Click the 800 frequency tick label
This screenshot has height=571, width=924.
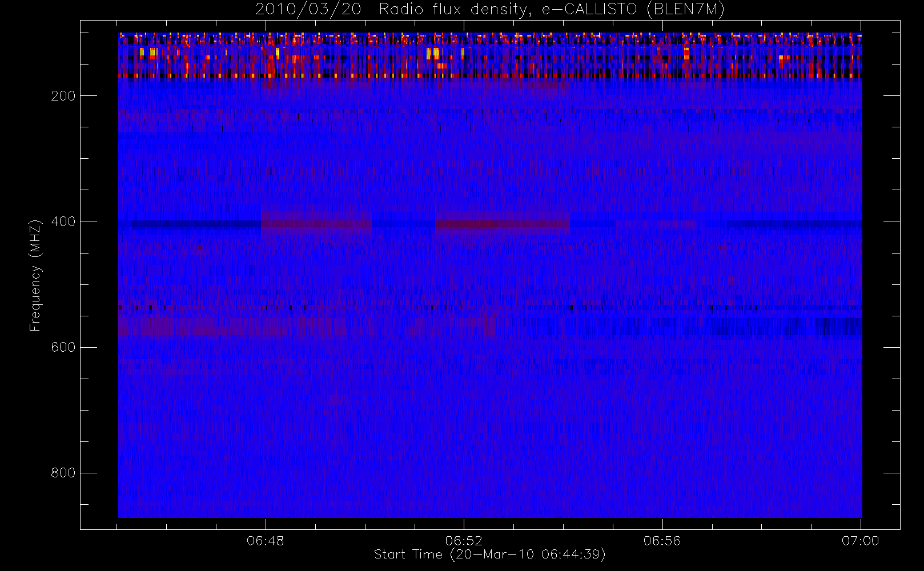(x=63, y=473)
